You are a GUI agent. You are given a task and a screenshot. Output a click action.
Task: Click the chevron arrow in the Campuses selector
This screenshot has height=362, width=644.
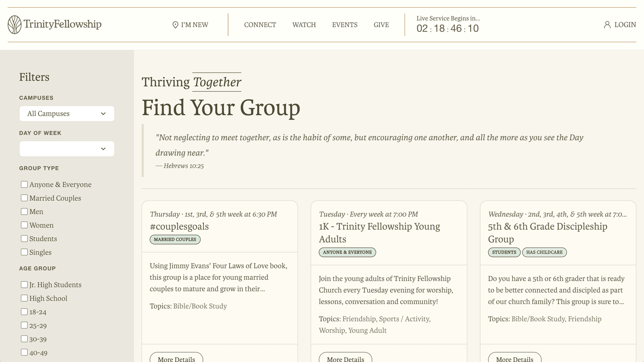click(x=103, y=114)
